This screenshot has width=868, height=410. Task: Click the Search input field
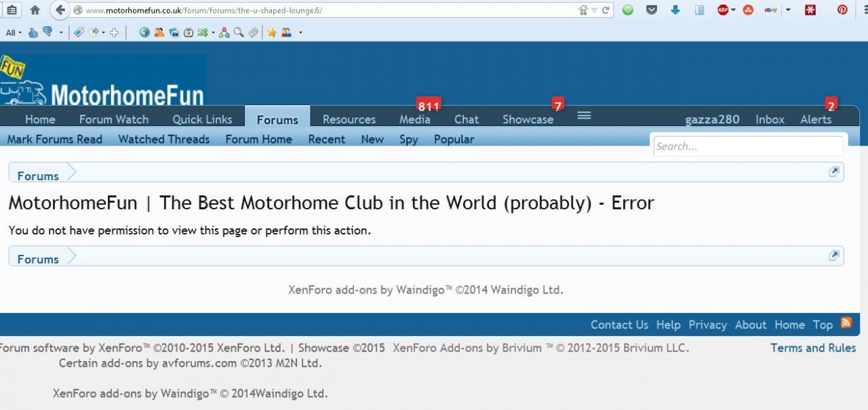click(x=749, y=146)
